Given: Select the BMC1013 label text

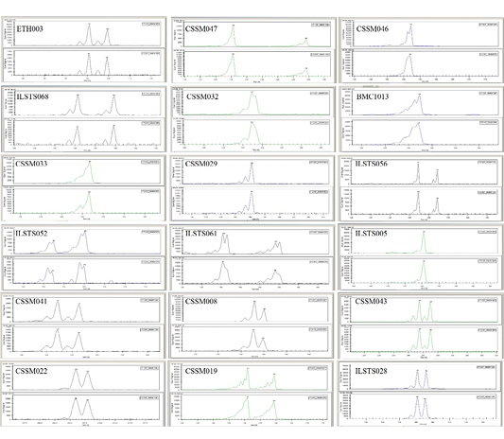Looking at the screenshot, I should (x=373, y=97).
